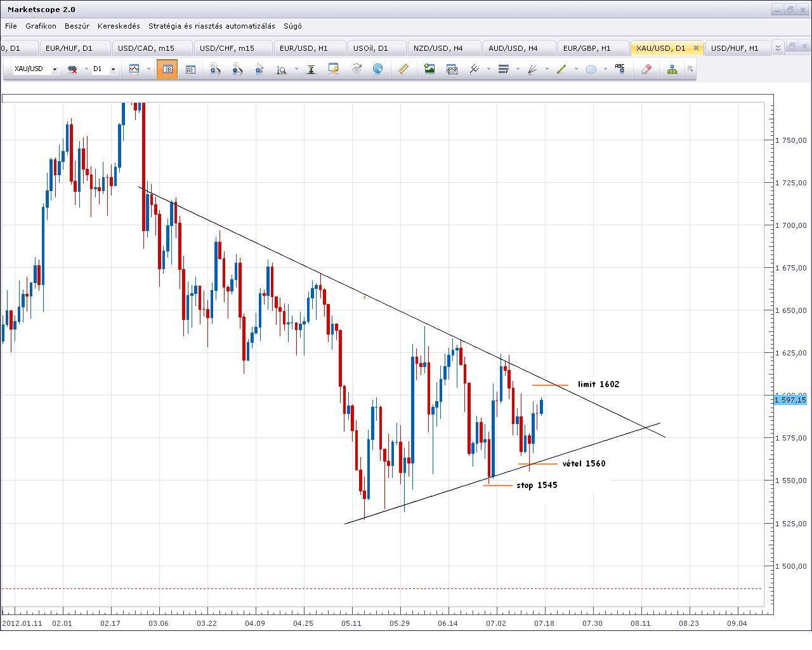Open the Súgó menu
This screenshot has width=812, height=650.
(x=292, y=26)
